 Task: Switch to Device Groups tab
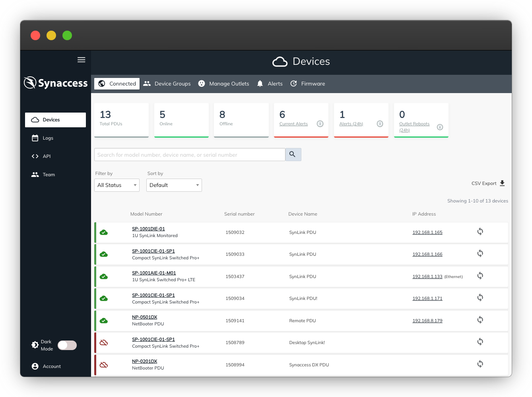[167, 84]
